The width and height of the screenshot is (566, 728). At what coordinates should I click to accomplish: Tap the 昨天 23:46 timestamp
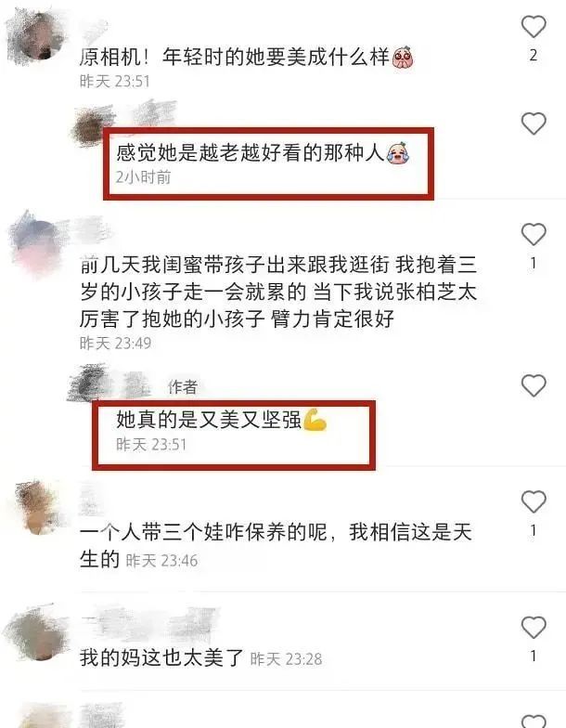coord(161,561)
